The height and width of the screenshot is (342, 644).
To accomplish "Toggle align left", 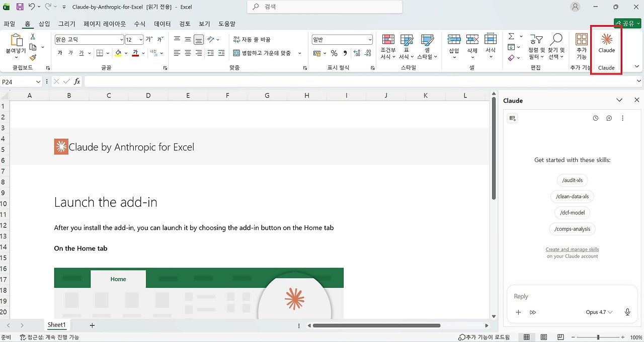I will pyautogui.click(x=177, y=53).
